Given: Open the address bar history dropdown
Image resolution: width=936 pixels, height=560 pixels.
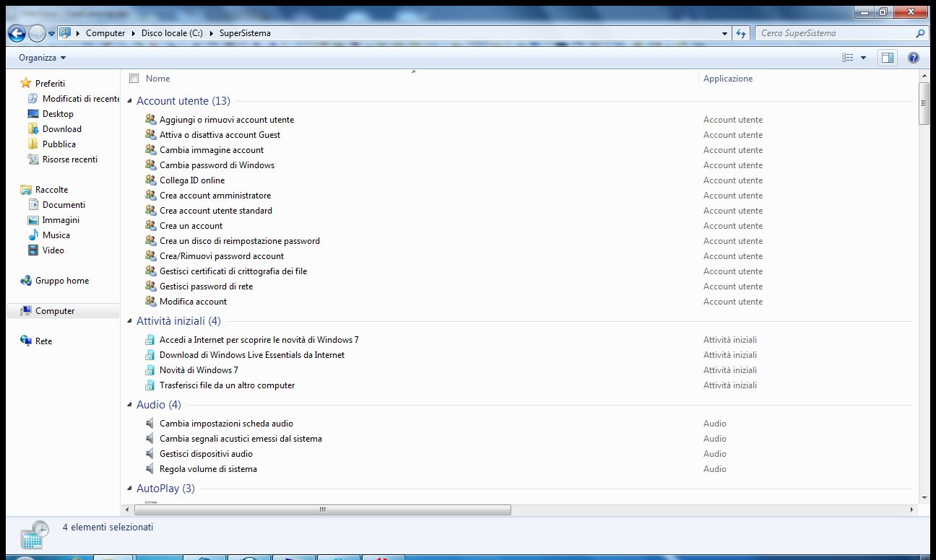Looking at the screenshot, I should [x=725, y=33].
